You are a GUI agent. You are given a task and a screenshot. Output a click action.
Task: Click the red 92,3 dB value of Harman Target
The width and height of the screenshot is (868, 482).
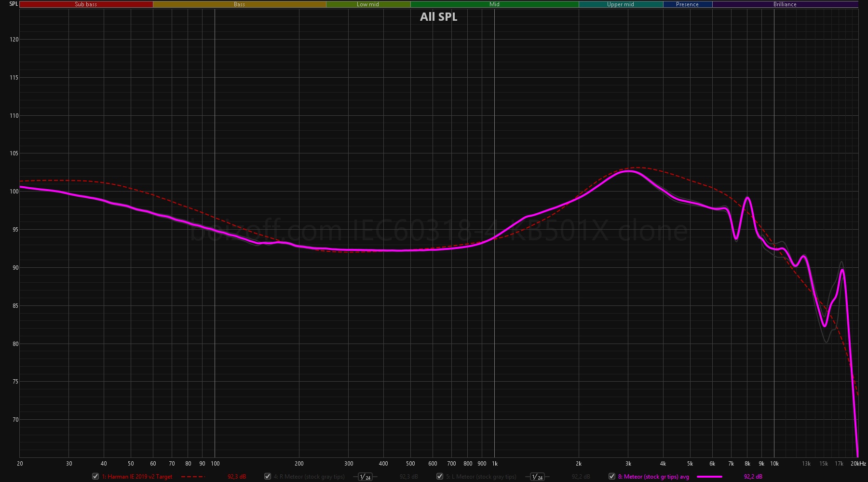click(237, 477)
